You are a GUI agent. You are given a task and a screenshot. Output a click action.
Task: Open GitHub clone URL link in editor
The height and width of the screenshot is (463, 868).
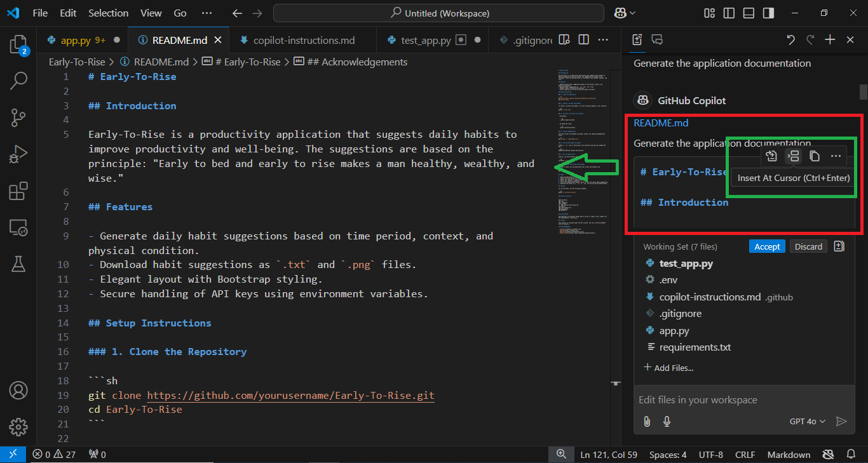coord(291,395)
